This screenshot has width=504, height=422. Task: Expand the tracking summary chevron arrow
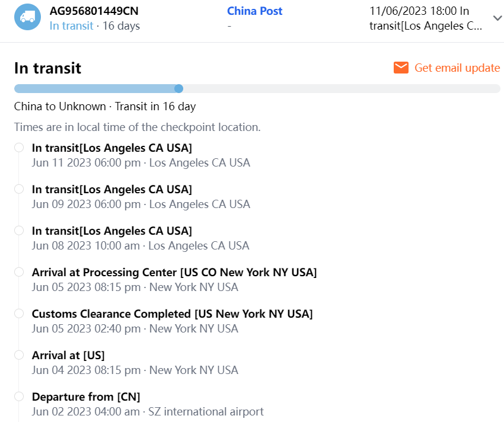pos(497,18)
